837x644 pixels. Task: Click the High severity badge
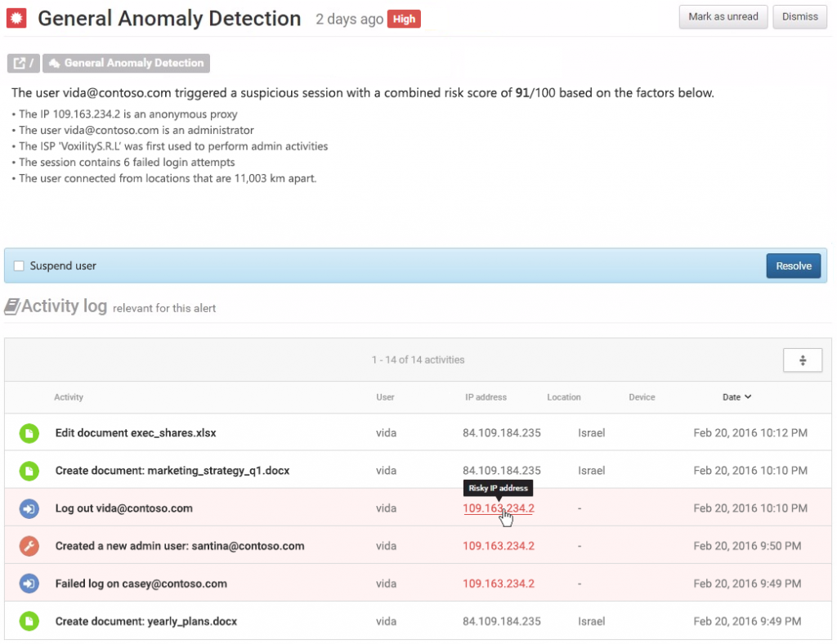404,19
